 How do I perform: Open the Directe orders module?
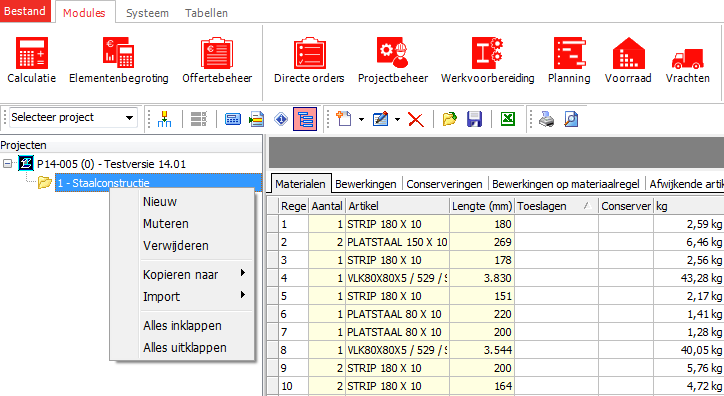[x=309, y=60]
